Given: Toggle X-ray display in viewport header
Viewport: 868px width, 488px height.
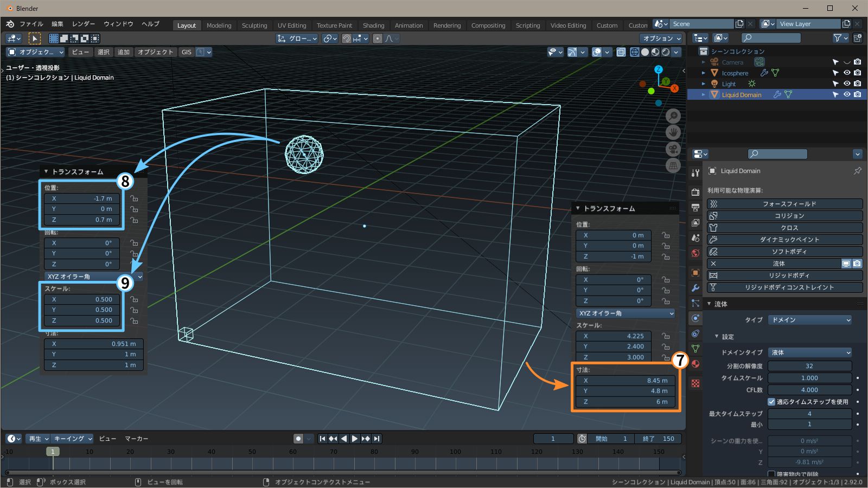Looking at the screenshot, I should tap(621, 52).
